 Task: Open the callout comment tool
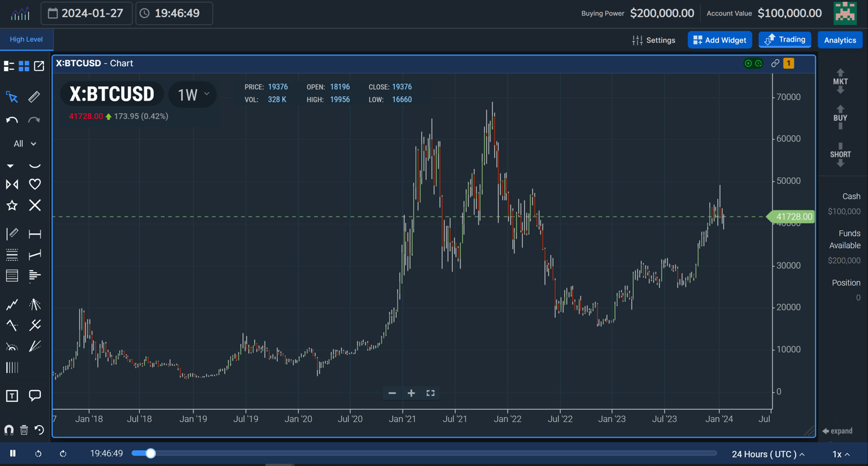(x=34, y=395)
